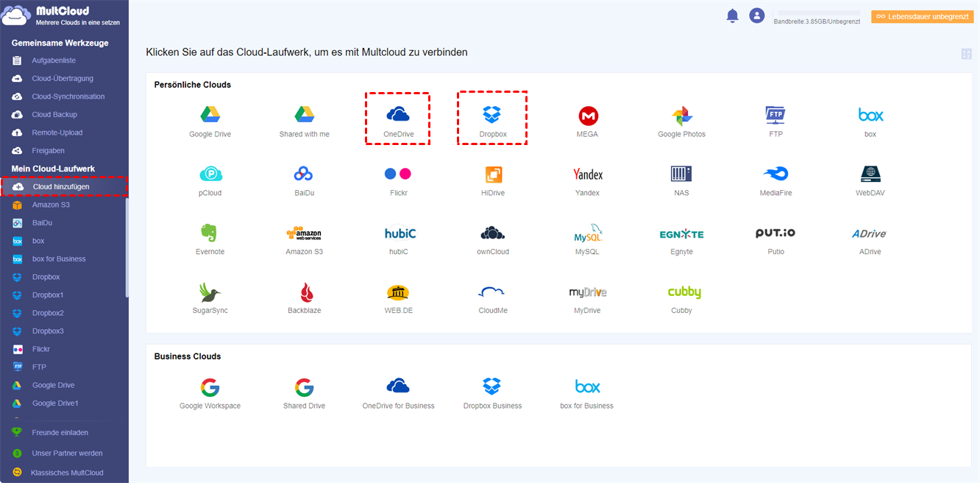Screen dimensions: 980x483
Task: Add CloudMe cloud
Action: coord(492,298)
